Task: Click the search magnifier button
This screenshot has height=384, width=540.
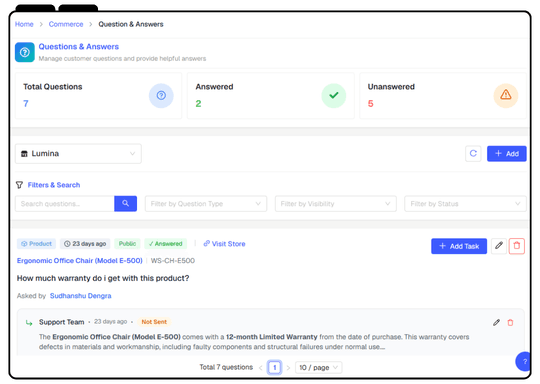Action: click(125, 204)
